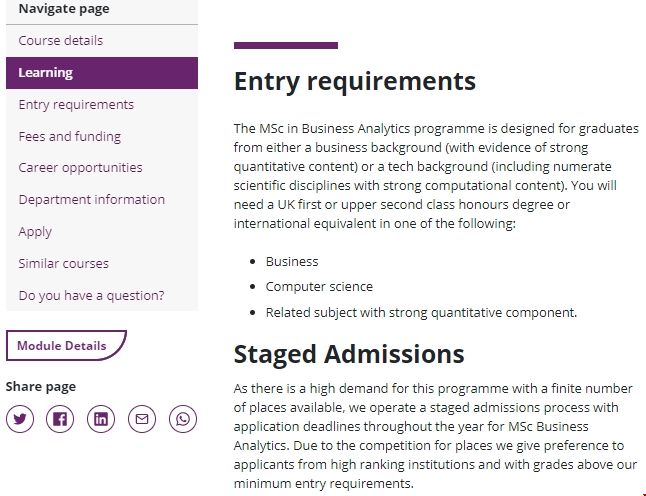Open Course details section link
Viewport: 646px width, 496px height.
click(x=61, y=41)
